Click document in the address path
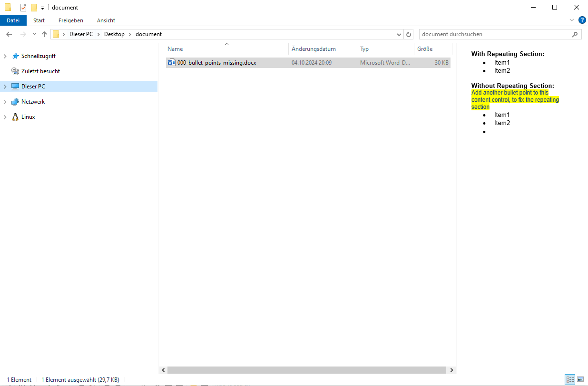588x386 pixels. pos(148,34)
